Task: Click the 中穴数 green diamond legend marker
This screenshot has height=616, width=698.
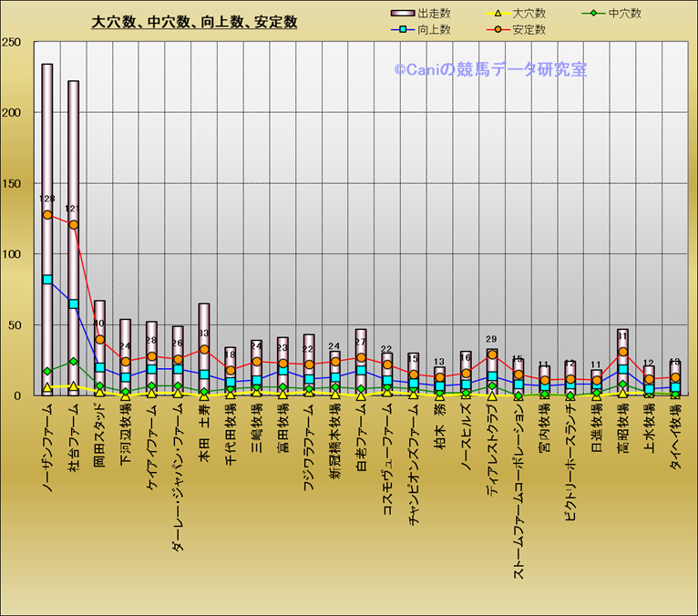Action: pos(594,14)
